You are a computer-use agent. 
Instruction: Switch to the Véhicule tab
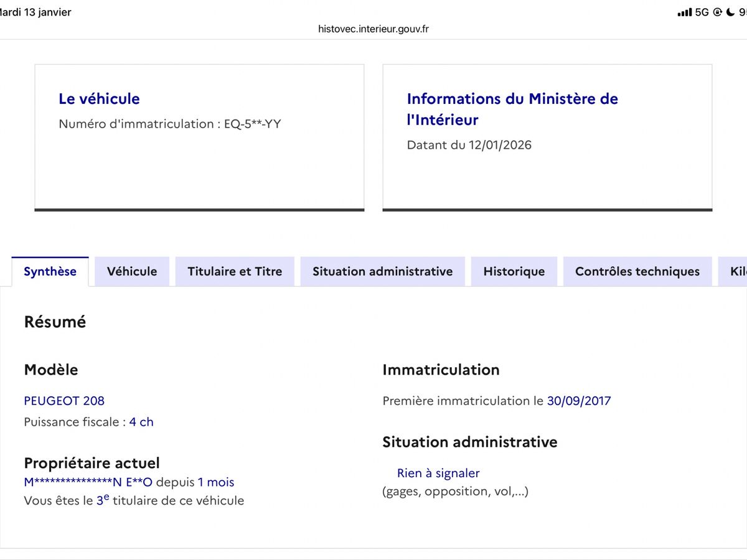(132, 271)
